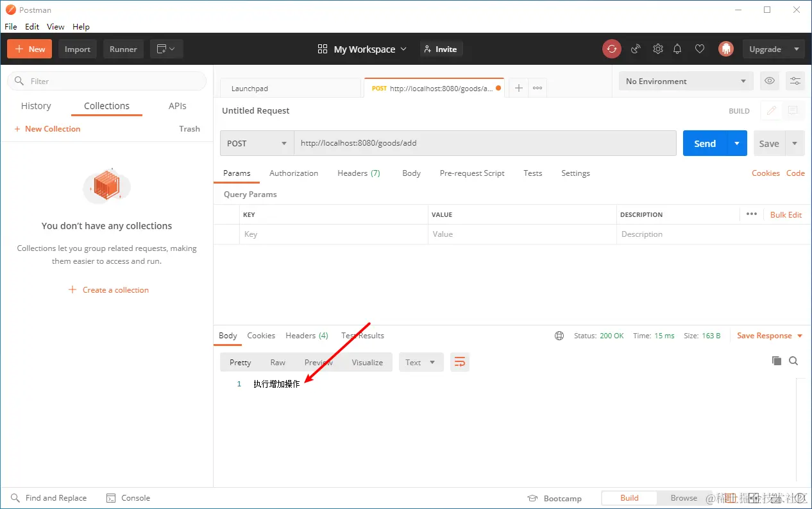Screen dimensions: 812x509
Task: Toggle line wrap in response body
Action: pyautogui.click(x=459, y=362)
